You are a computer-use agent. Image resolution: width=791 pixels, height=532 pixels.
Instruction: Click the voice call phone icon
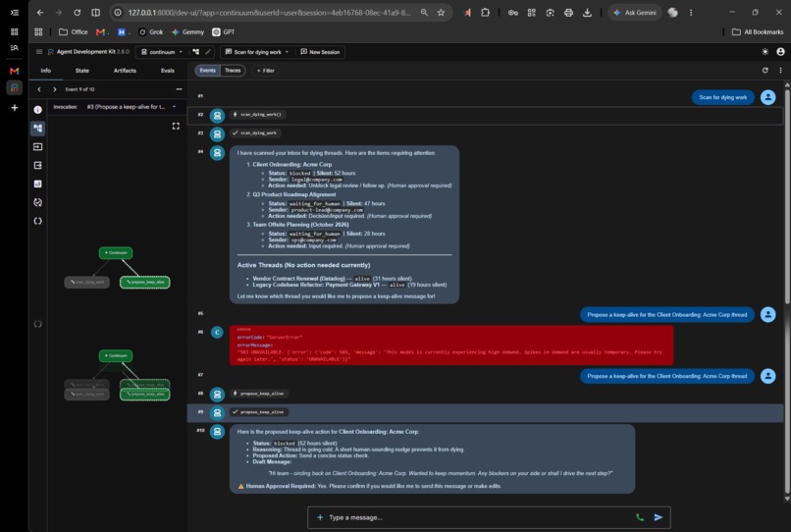click(640, 517)
